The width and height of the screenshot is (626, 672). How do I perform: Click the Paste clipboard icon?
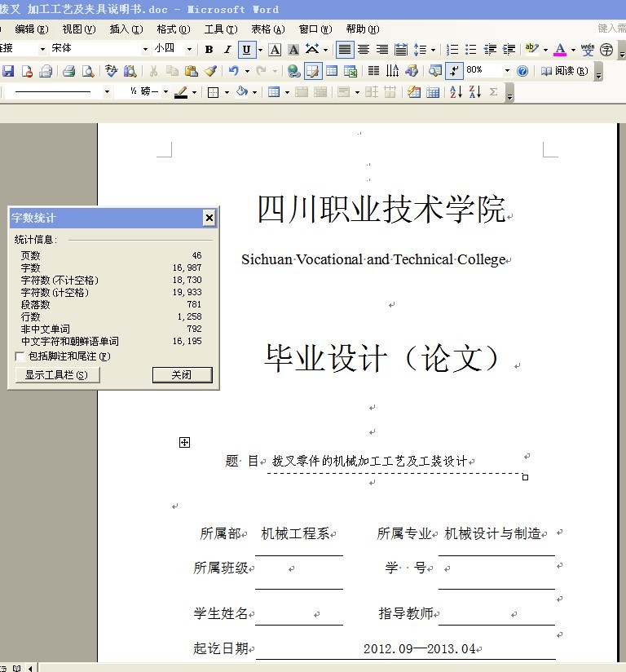191,71
